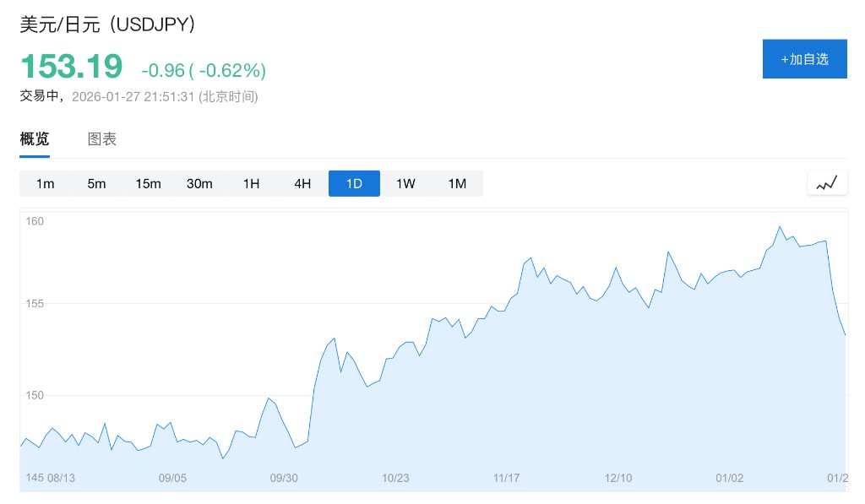Click the 12/10 date label on chart
The image size is (865, 504).
click(618, 478)
